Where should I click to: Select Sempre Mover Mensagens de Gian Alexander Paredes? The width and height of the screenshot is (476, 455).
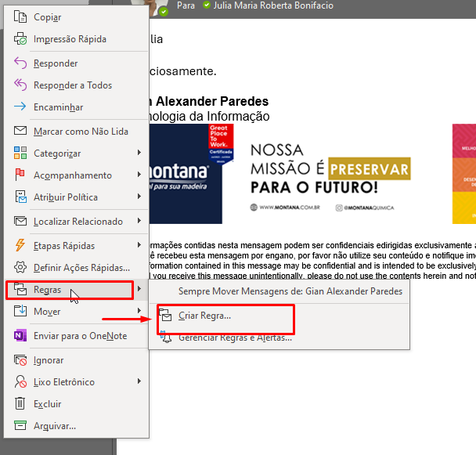pyautogui.click(x=290, y=291)
